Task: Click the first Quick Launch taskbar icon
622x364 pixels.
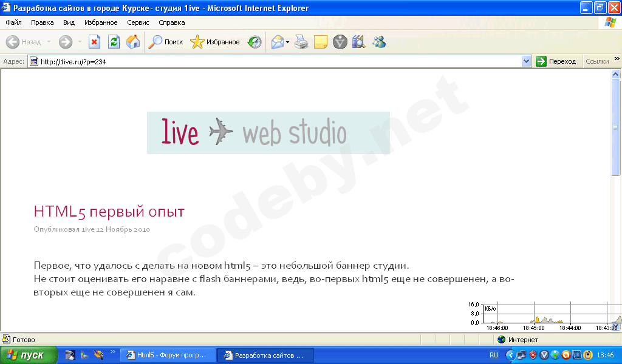Action: coord(70,355)
